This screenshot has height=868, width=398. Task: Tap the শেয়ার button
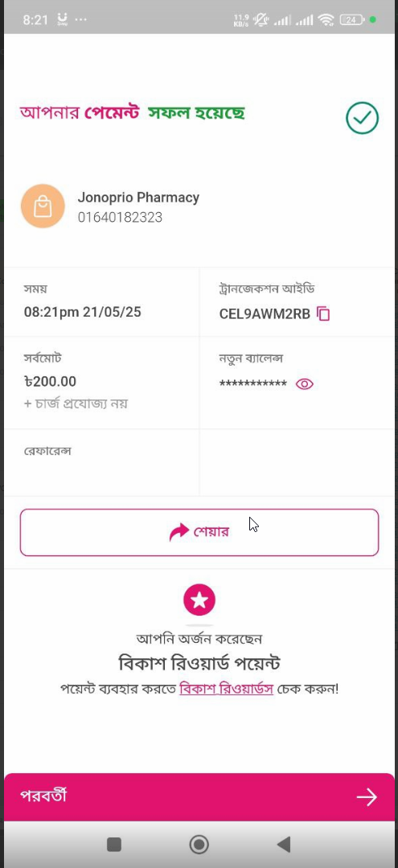click(x=199, y=533)
